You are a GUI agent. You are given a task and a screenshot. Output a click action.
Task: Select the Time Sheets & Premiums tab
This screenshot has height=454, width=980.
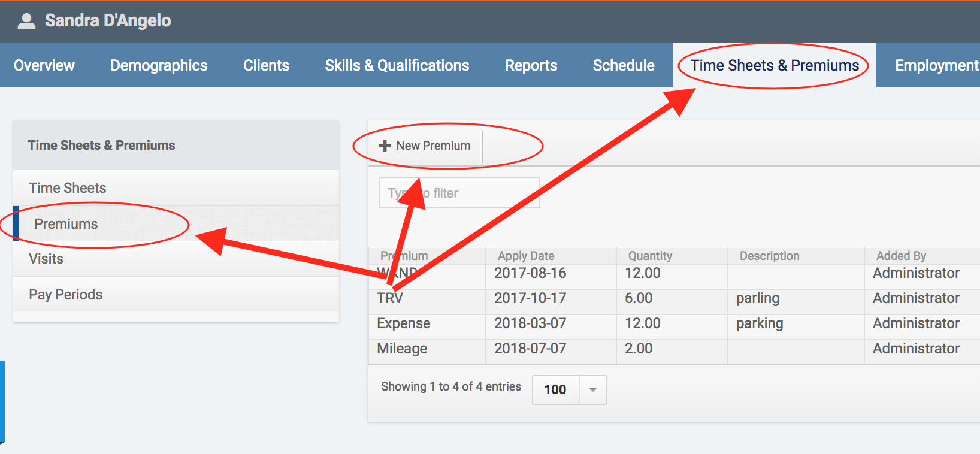coord(774,65)
